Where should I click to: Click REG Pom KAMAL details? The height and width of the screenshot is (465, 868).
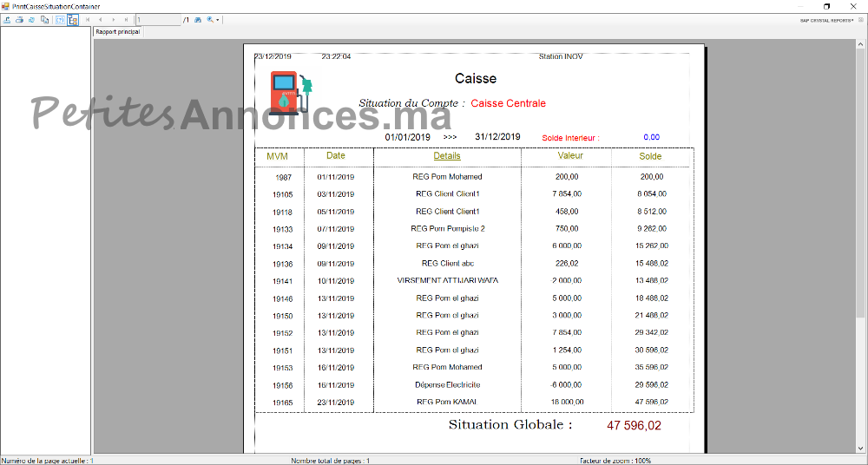click(448, 402)
